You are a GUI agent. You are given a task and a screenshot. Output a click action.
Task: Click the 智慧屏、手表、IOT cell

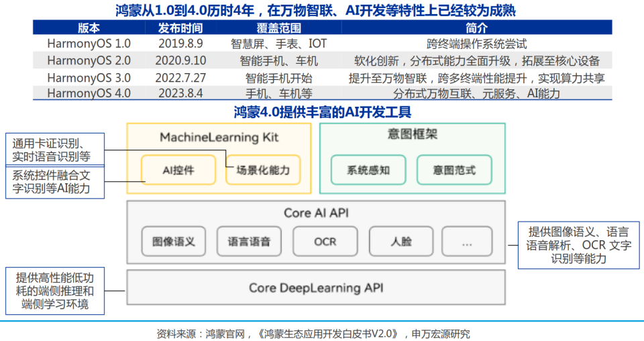point(279,44)
